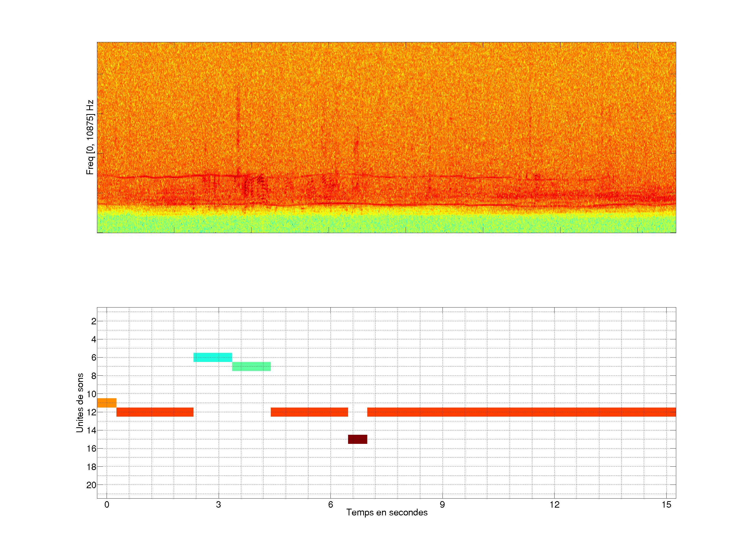Click the long red bar spanning 9 to 15 seconds
The image size is (747, 560).
pos(521,412)
